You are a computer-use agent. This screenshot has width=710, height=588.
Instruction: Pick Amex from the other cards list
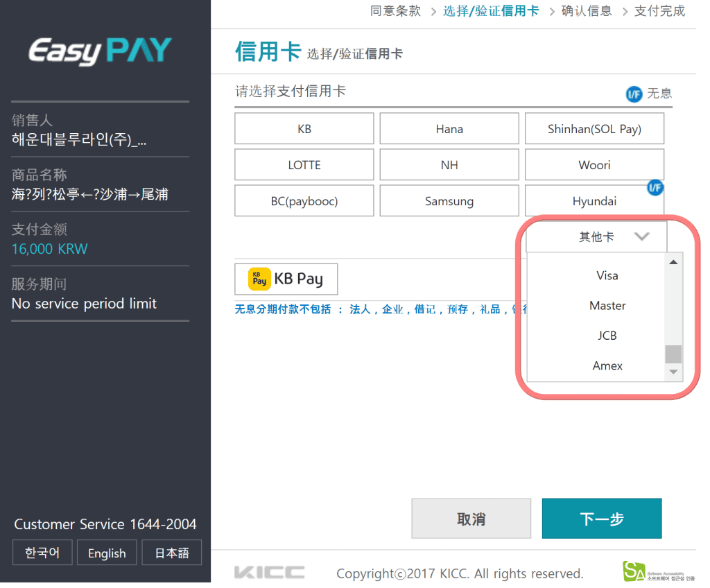pyautogui.click(x=607, y=365)
